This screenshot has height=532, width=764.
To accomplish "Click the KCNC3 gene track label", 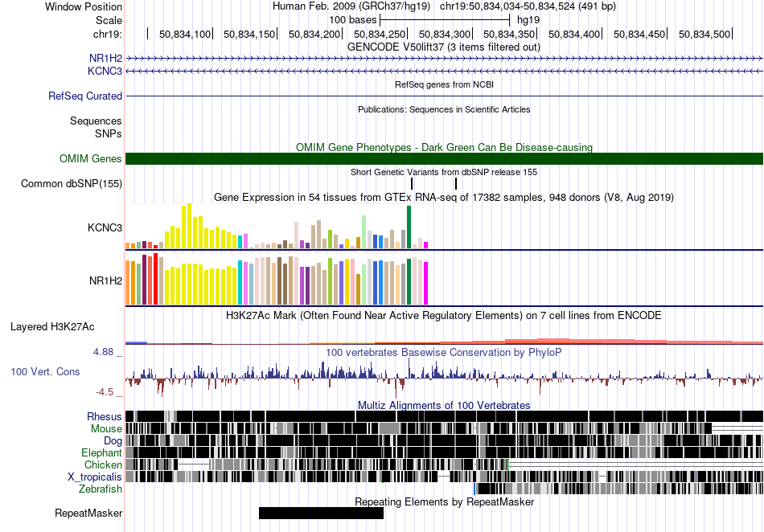I will 105,71.
